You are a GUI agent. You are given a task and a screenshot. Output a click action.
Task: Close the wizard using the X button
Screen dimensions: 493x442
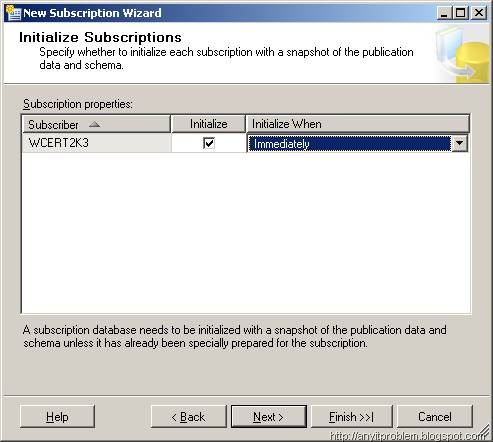(x=479, y=13)
